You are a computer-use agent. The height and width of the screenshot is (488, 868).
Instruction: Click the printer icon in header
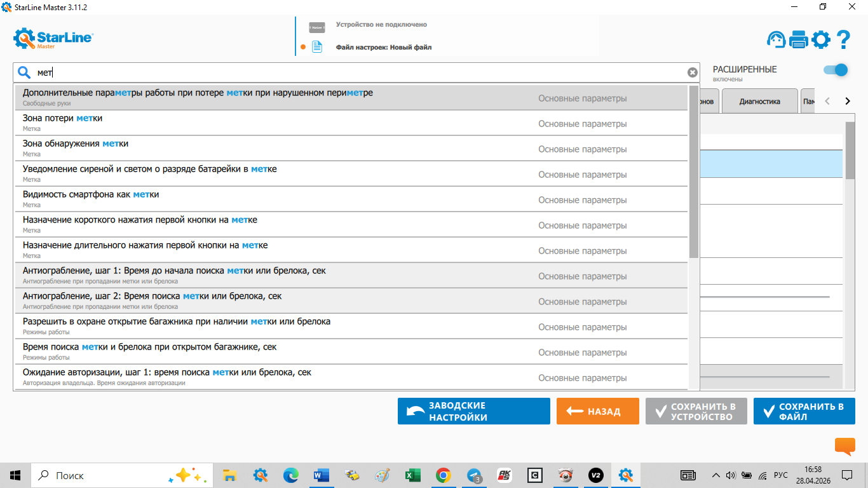click(798, 40)
